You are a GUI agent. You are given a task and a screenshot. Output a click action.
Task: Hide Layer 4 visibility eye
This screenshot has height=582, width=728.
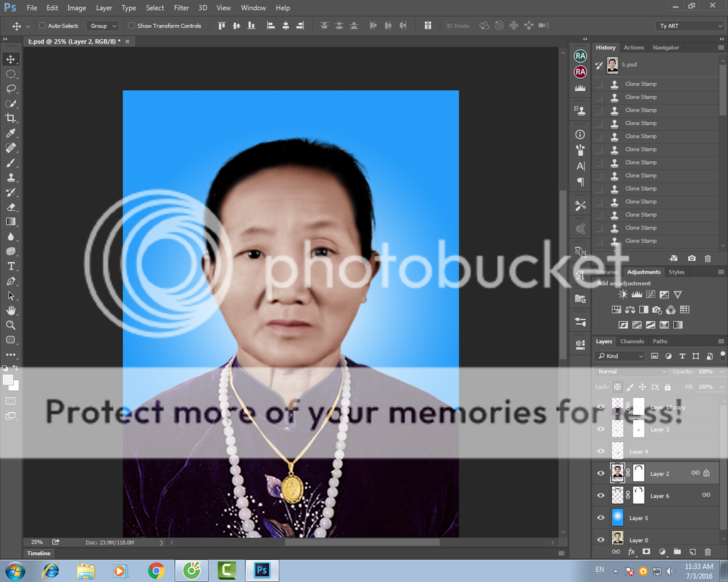tap(601, 451)
